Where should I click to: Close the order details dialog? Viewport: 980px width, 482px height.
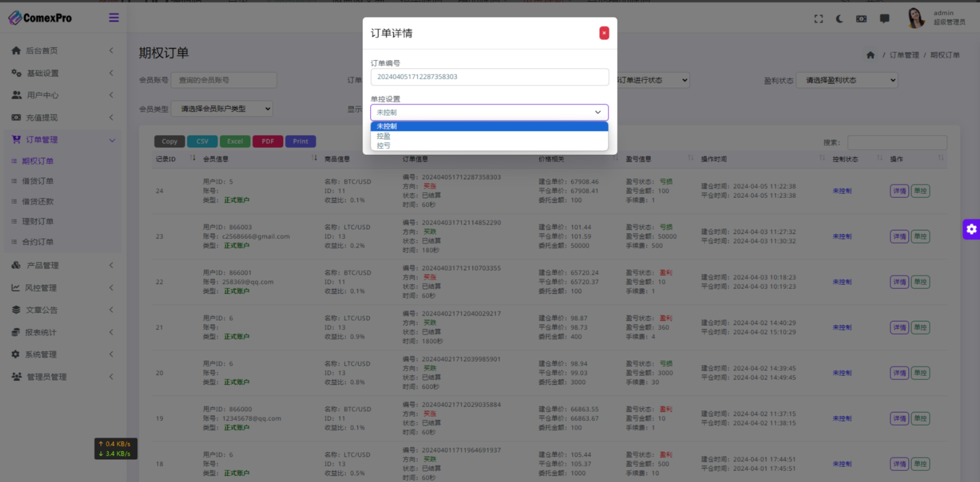tap(604, 33)
